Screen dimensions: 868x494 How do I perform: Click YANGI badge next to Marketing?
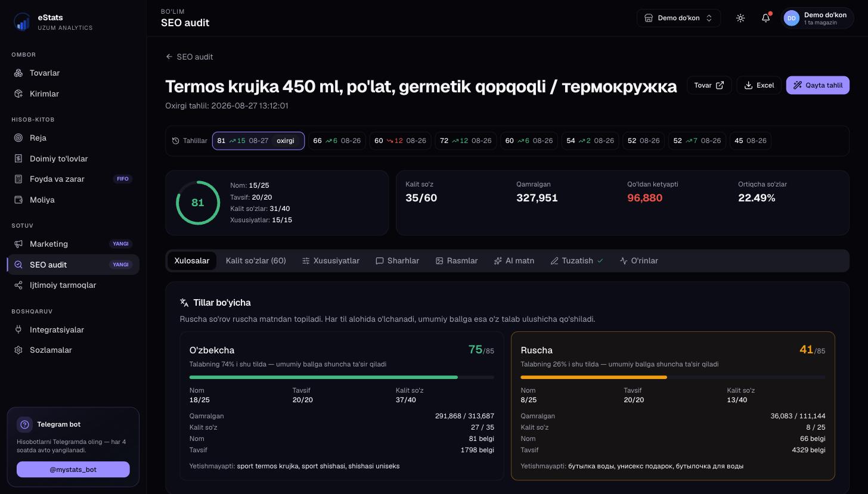[x=121, y=244]
